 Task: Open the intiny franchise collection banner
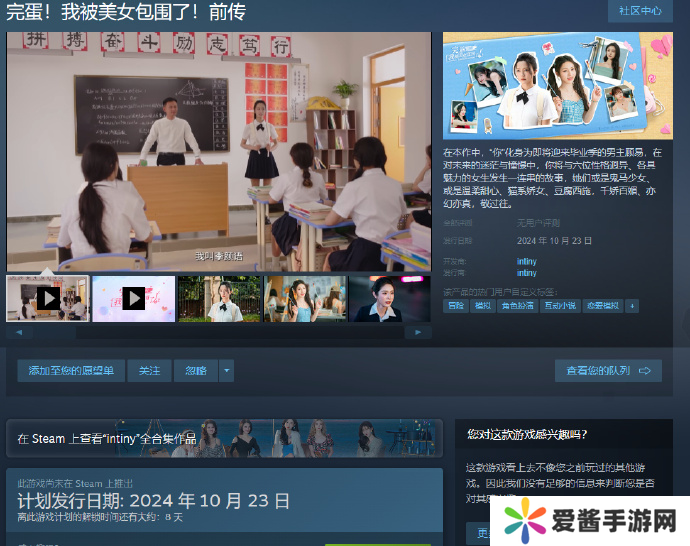(225, 438)
